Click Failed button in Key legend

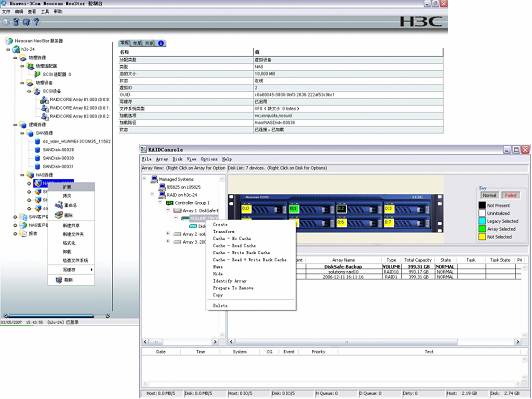pos(511,195)
